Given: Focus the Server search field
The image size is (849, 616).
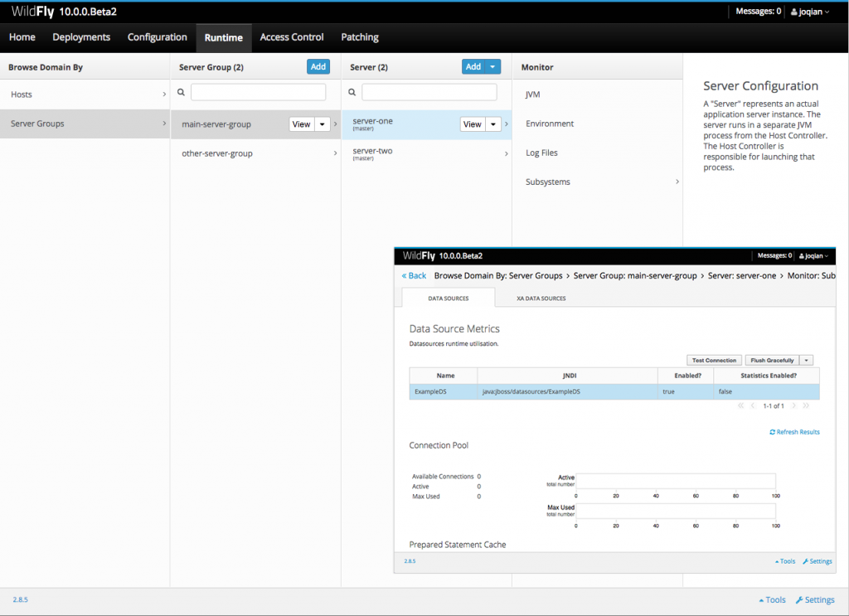Looking at the screenshot, I should click(x=429, y=93).
